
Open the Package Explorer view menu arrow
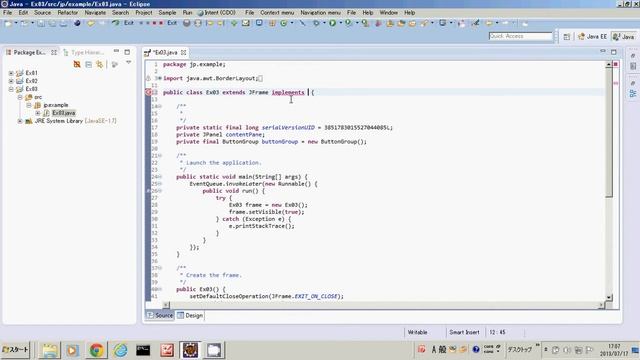pos(129,62)
